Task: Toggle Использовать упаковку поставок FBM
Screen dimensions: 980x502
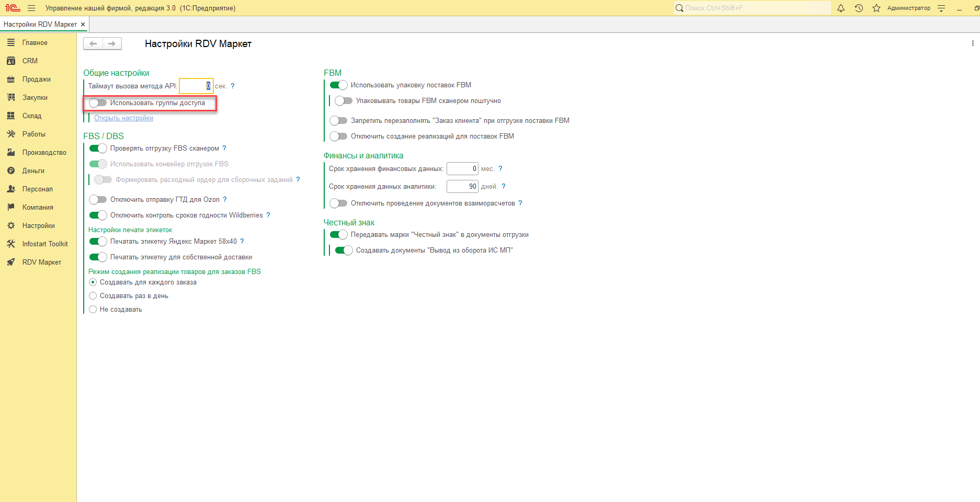Action: click(338, 85)
